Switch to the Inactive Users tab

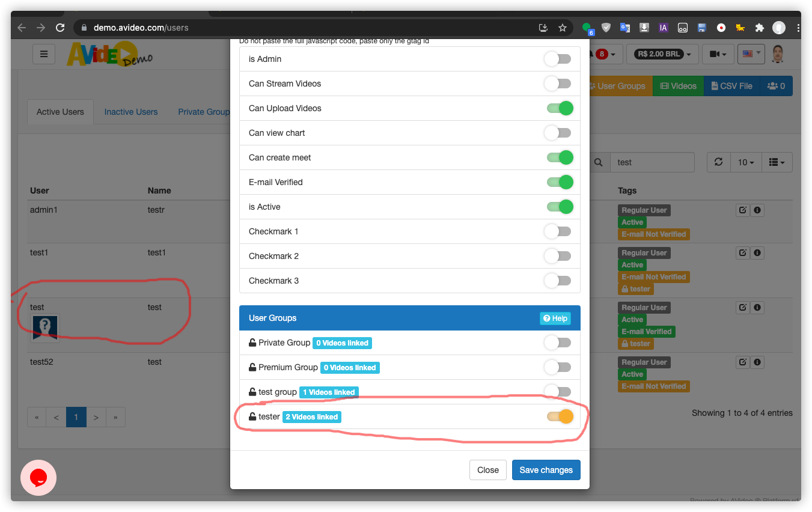[130, 111]
